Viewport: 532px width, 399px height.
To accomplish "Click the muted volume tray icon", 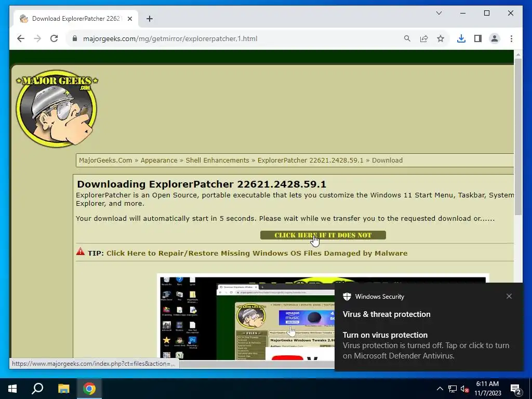I will coord(465,389).
